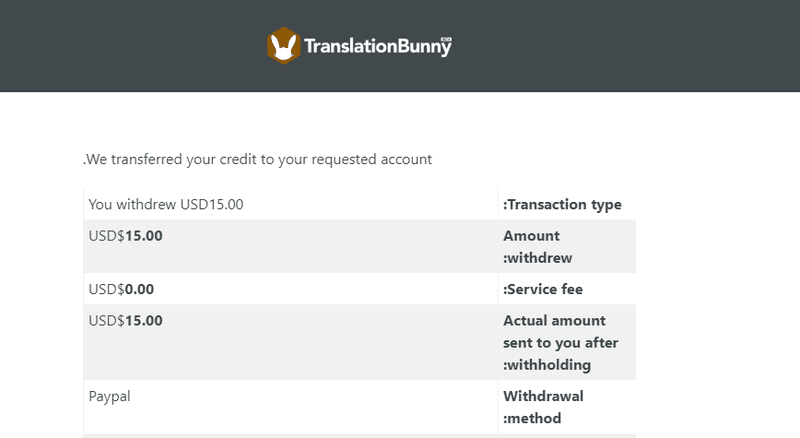Select the "You withdrew USD15.00" cell
This screenshot has width=800, height=438.
click(166, 204)
